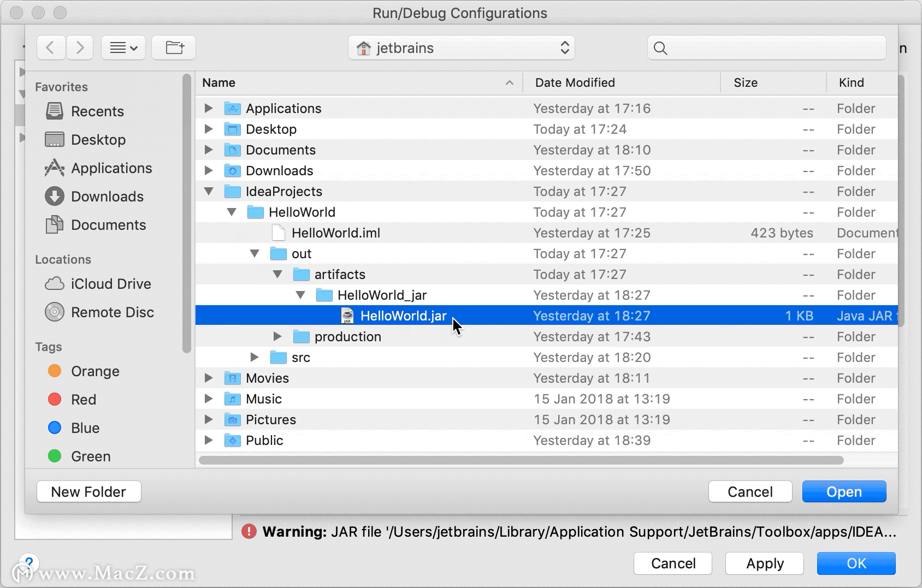This screenshot has width=922, height=588.
Task: Select the Pictures folder icon
Action: [233, 419]
